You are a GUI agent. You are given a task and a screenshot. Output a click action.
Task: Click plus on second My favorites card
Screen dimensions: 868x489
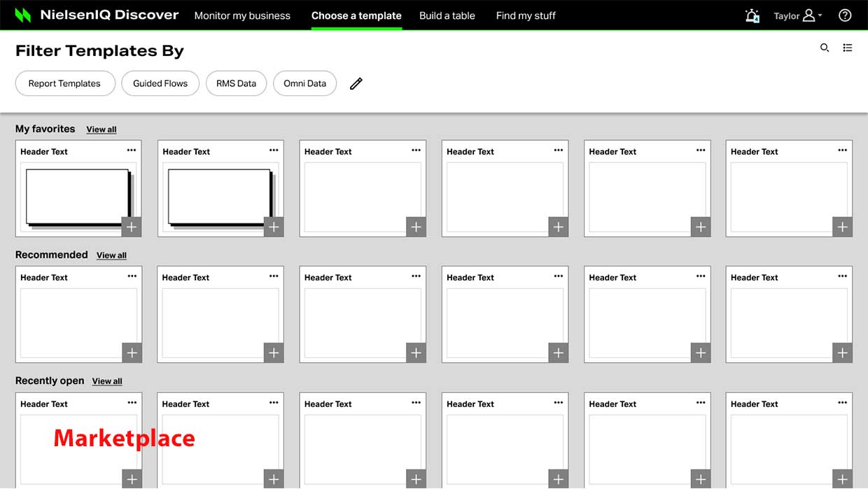pos(274,227)
